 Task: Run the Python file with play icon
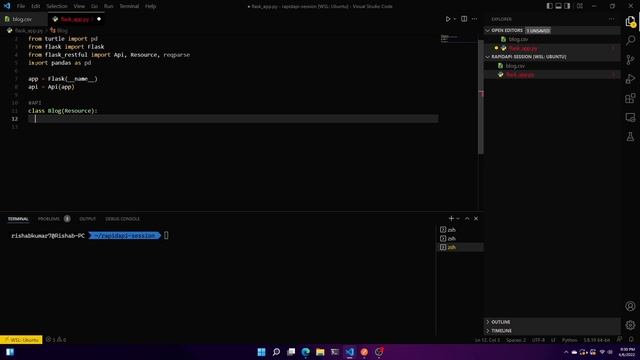coord(448,19)
